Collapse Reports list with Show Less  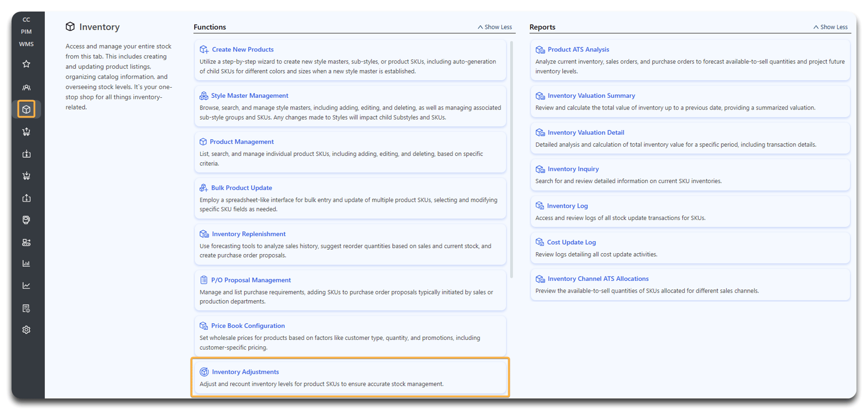(831, 27)
